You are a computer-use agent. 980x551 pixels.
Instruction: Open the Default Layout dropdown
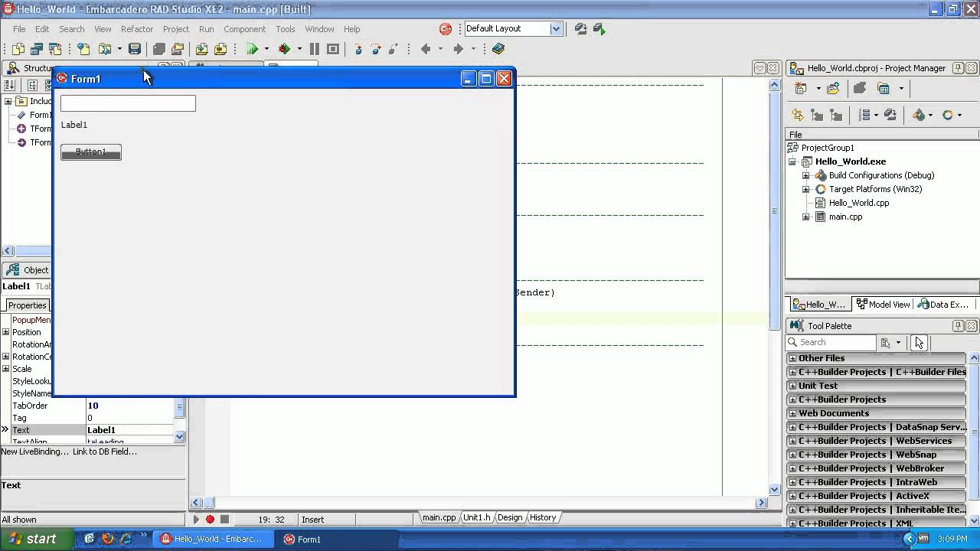coord(556,28)
